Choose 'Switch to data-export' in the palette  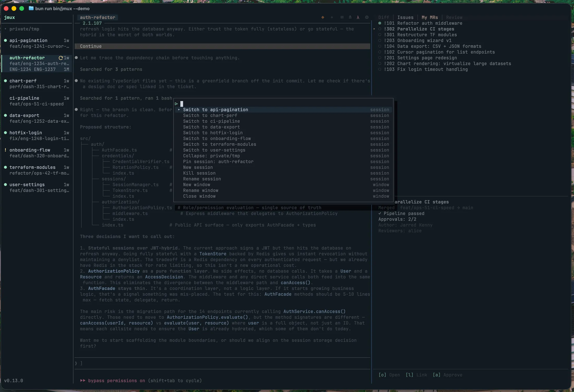click(283, 127)
